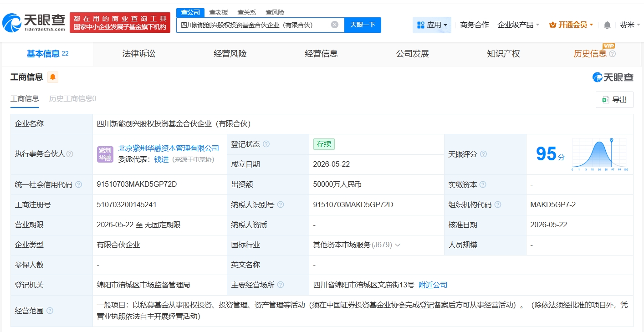
Task: Click the help icon next to 实缴资本
Action: pos(483,184)
